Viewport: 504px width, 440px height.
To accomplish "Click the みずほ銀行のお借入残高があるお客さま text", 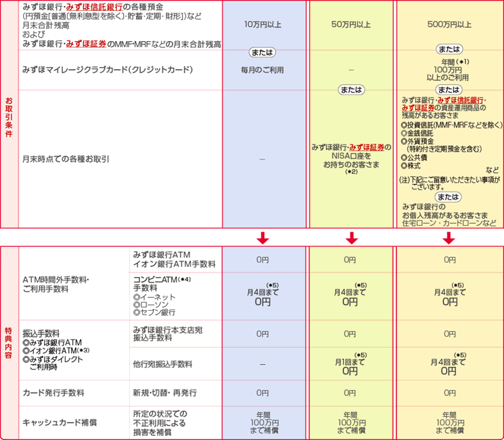I will coord(445,211).
